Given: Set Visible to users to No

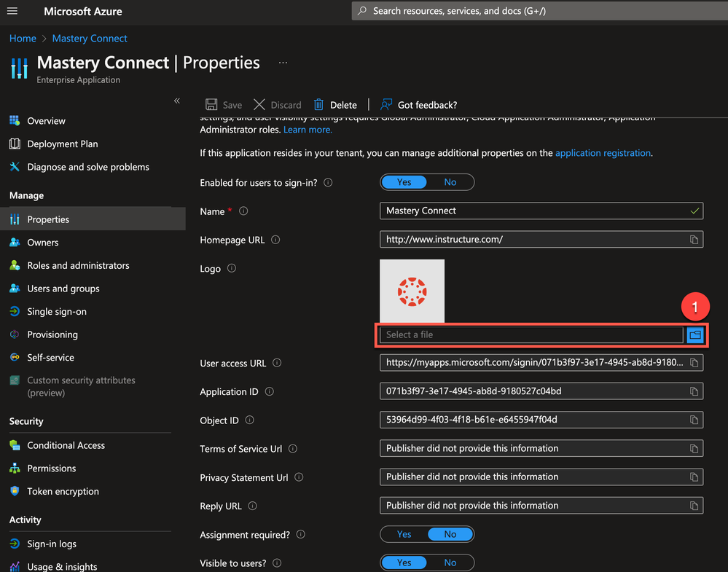Looking at the screenshot, I should tap(450, 563).
